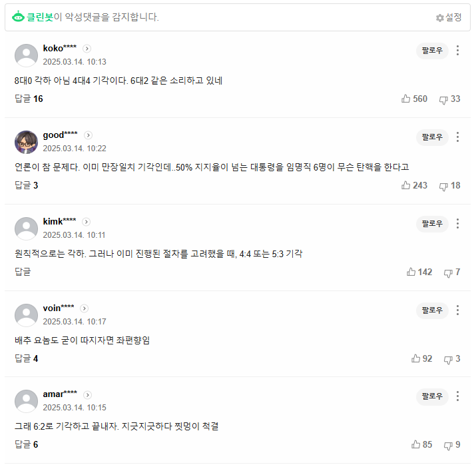Open the three-dot menu on kimk**** comment
Viewport: 476px width, 469px height.
point(457,224)
